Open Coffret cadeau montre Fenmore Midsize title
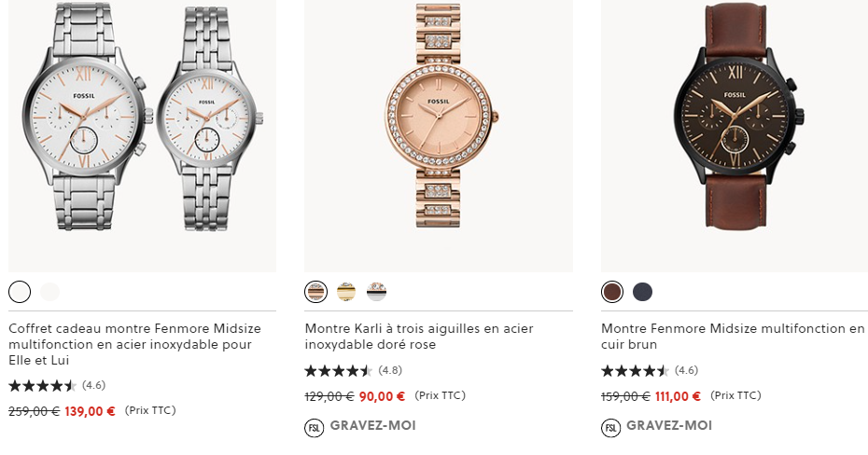The height and width of the screenshot is (455, 868). [x=135, y=344]
